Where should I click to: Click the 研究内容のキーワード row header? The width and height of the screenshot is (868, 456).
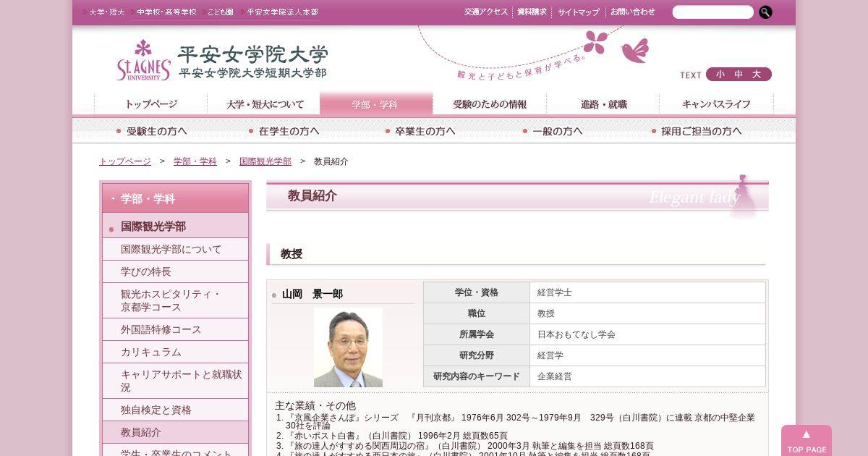coord(477,376)
